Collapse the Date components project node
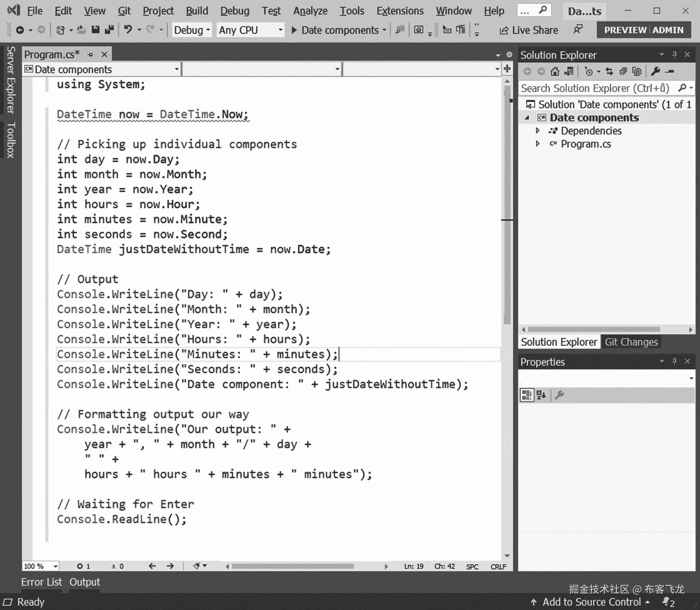The height and width of the screenshot is (610, 700). click(x=527, y=118)
